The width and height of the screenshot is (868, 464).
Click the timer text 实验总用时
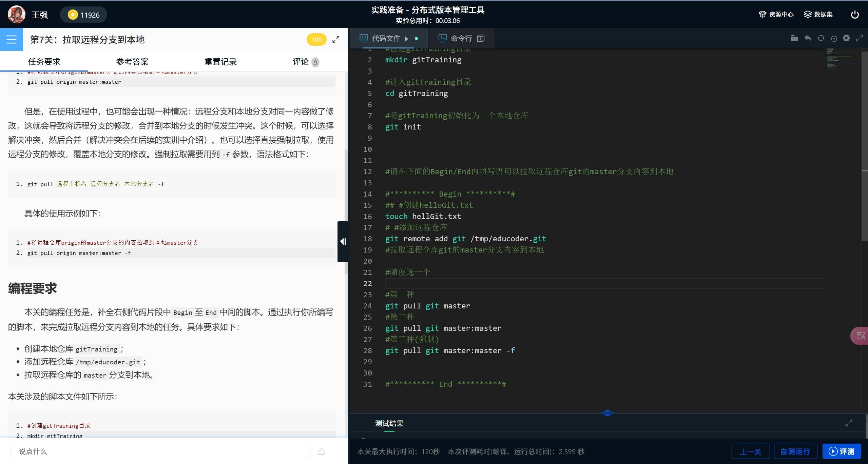click(428, 21)
